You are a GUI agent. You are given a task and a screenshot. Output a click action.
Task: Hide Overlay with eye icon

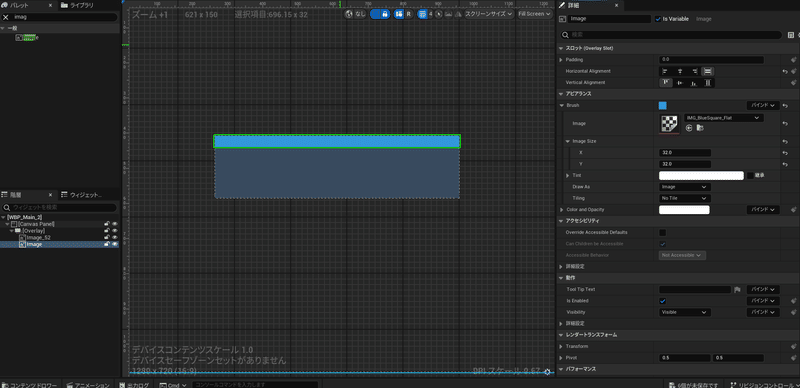(115, 231)
